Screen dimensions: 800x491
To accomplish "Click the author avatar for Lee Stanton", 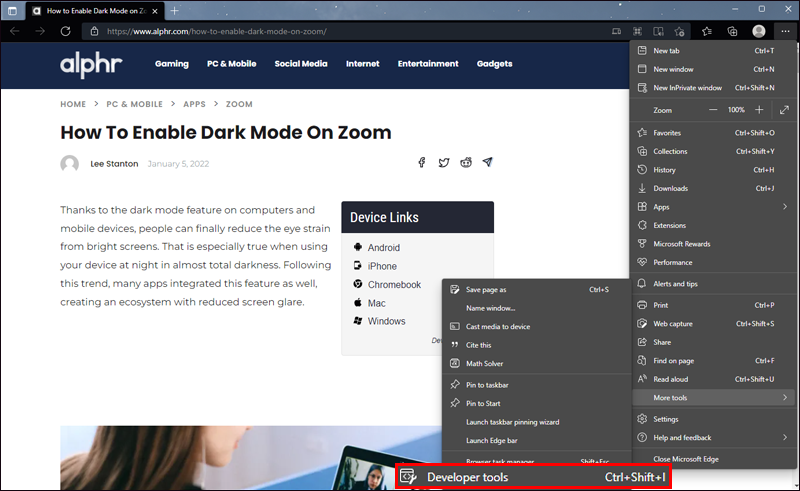I will [69, 164].
